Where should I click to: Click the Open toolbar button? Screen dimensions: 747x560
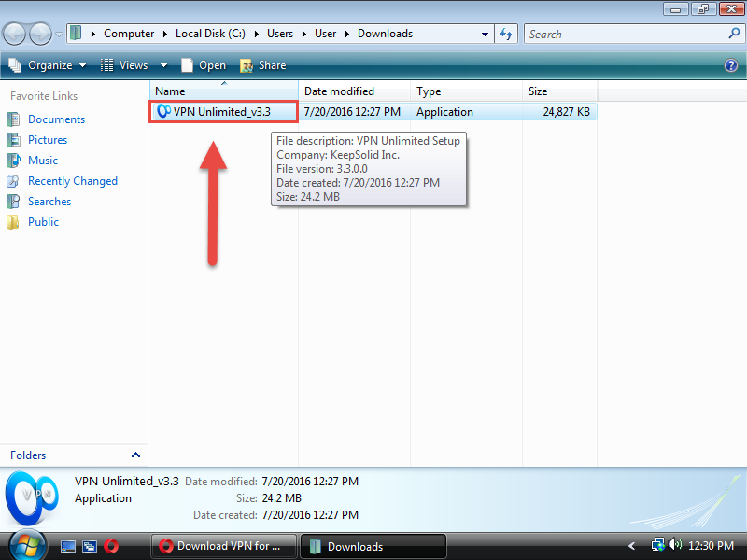204,65
